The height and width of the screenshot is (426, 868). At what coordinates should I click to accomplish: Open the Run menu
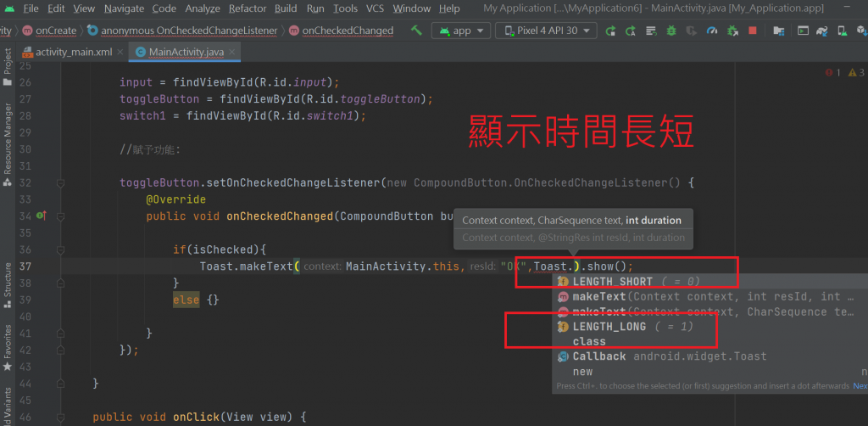pyautogui.click(x=315, y=8)
